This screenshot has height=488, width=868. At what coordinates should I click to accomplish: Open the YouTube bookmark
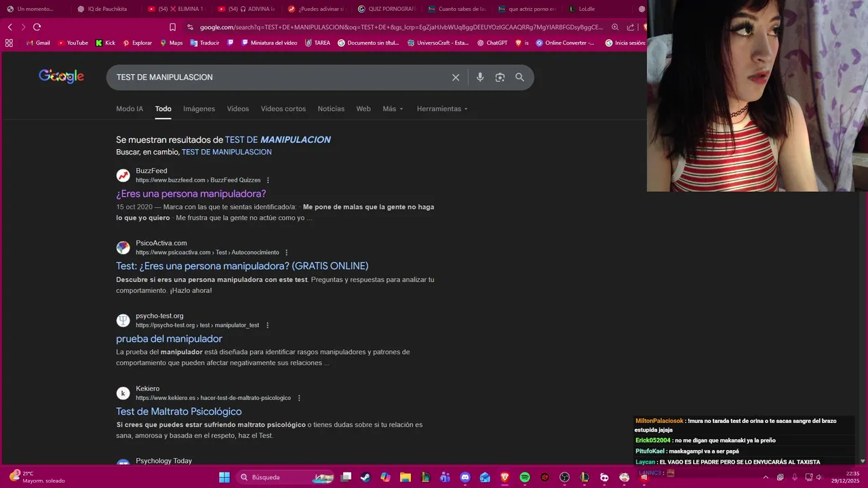73,43
